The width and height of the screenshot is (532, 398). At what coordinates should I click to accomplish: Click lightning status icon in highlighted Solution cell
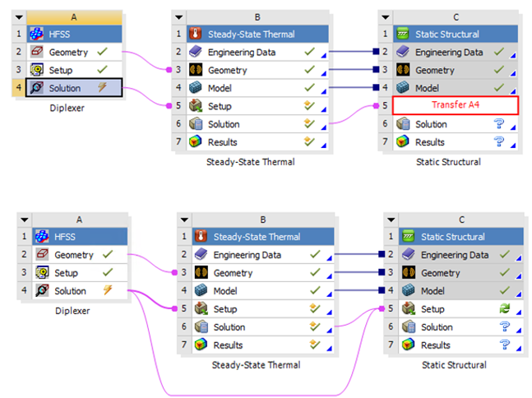pos(102,87)
